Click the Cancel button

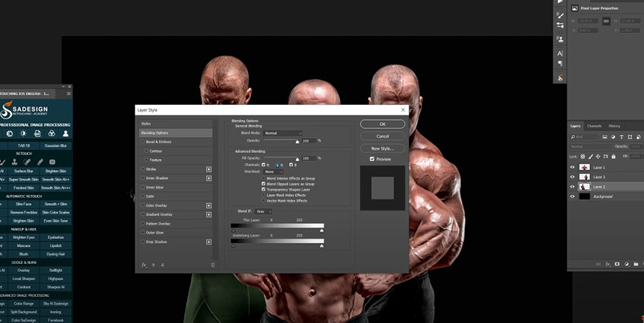pos(383,136)
